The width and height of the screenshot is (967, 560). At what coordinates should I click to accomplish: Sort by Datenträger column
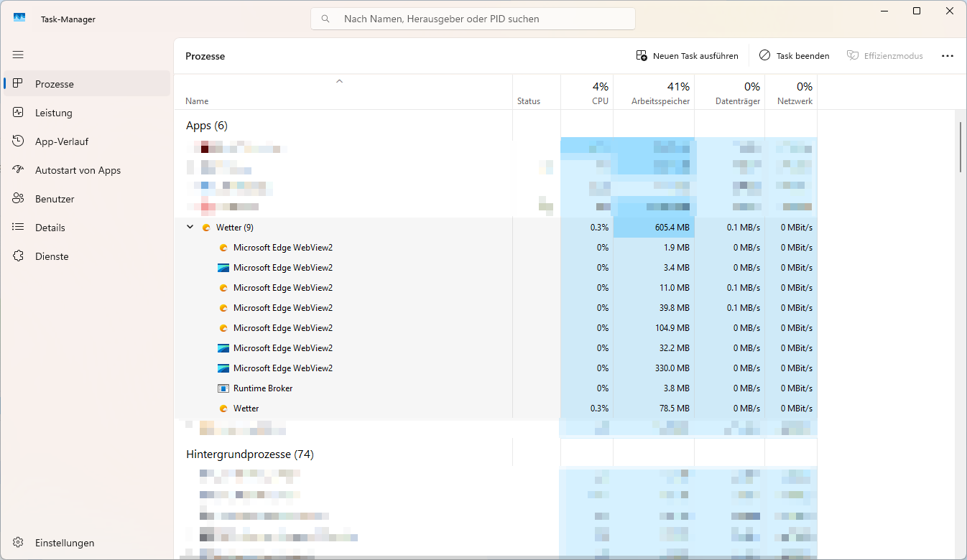click(x=729, y=93)
